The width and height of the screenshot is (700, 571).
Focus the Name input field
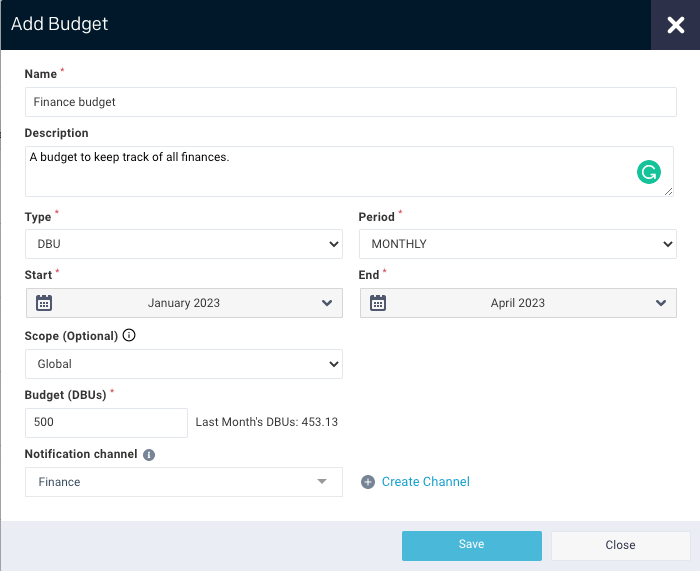coord(350,102)
